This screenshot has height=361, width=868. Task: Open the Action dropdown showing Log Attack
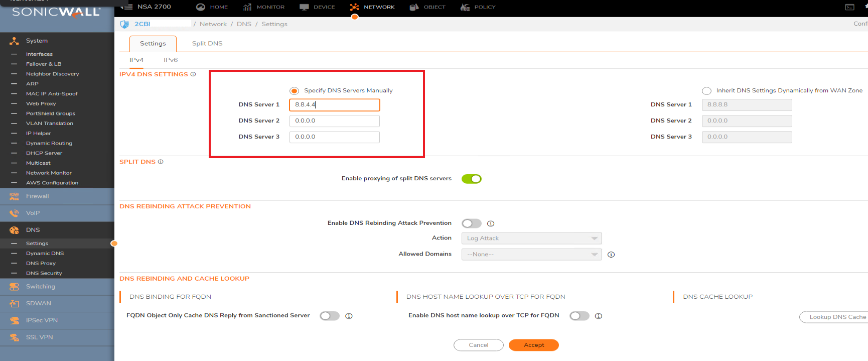click(x=531, y=238)
